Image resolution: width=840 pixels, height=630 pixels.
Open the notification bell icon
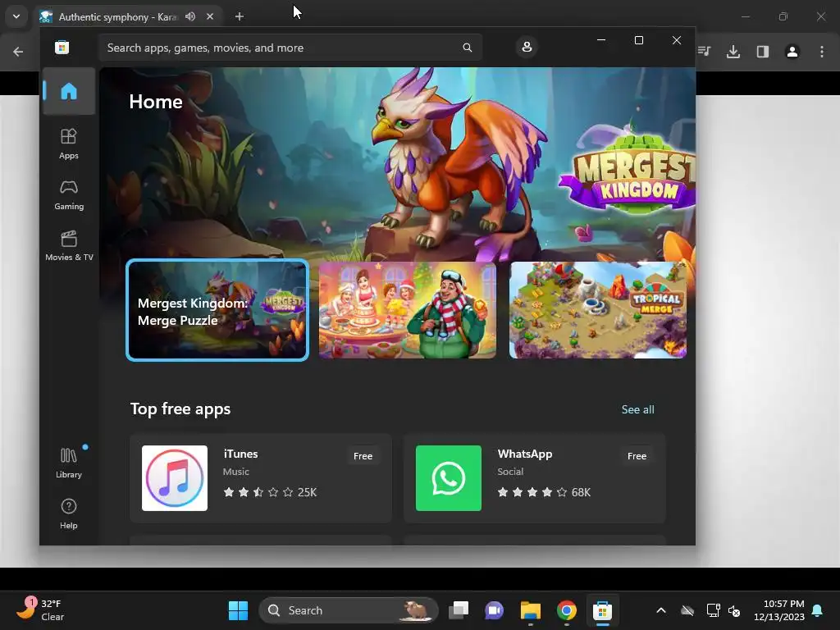tap(818, 610)
